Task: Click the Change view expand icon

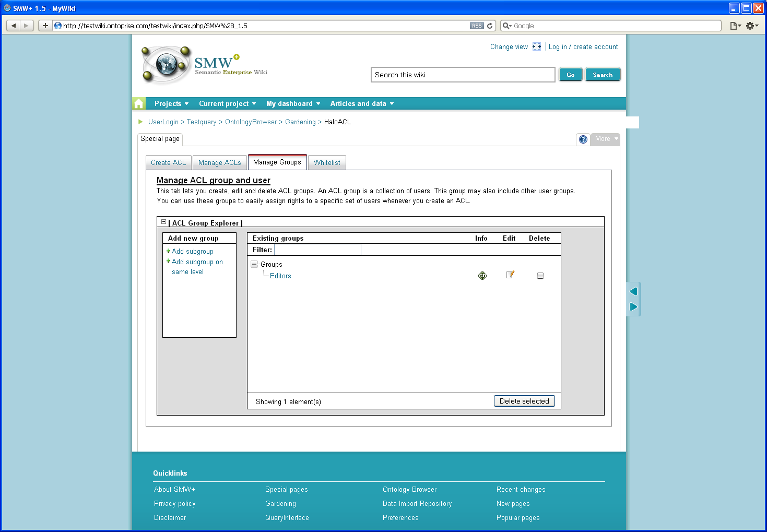Action: [x=537, y=46]
